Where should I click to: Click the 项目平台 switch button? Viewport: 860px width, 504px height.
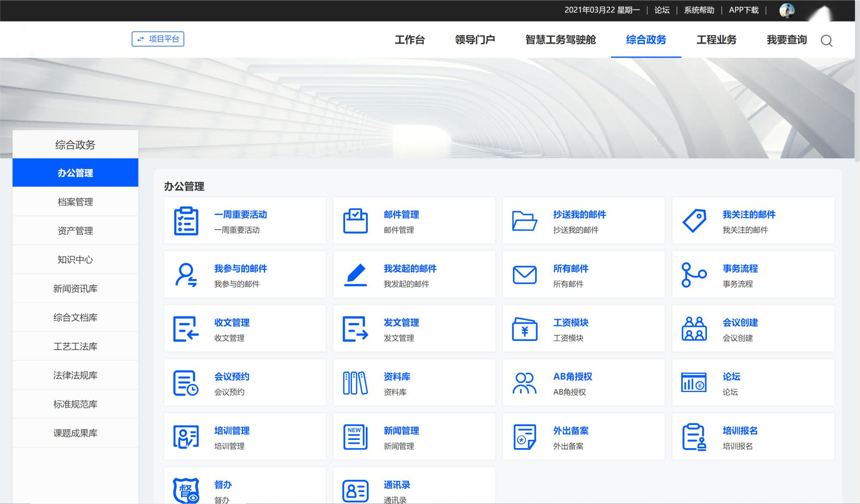coord(158,39)
